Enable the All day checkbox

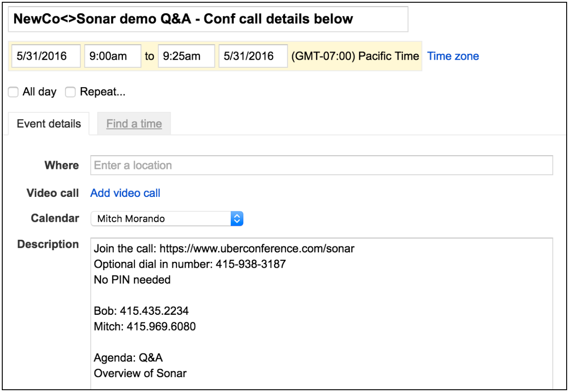coord(14,92)
